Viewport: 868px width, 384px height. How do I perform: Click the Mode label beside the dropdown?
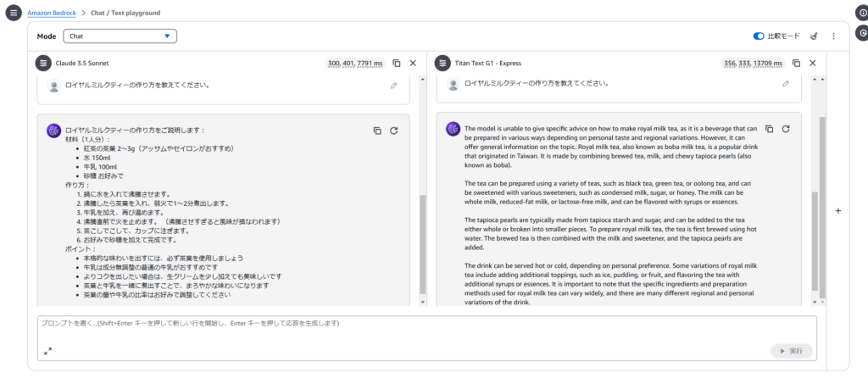pyautogui.click(x=47, y=36)
